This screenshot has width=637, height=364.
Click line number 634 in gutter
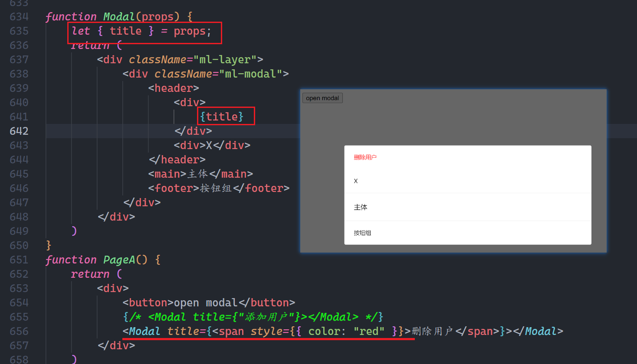click(19, 16)
